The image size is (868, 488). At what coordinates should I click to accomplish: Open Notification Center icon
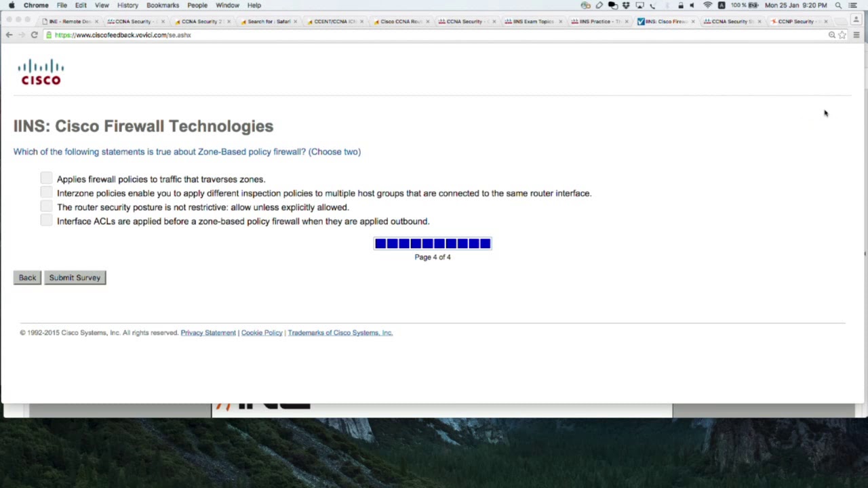click(852, 5)
